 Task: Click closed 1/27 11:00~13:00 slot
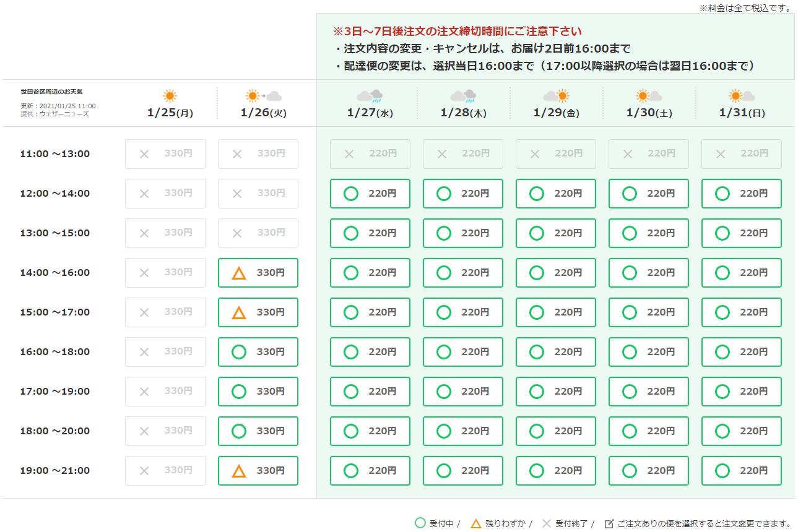click(370, 154)
